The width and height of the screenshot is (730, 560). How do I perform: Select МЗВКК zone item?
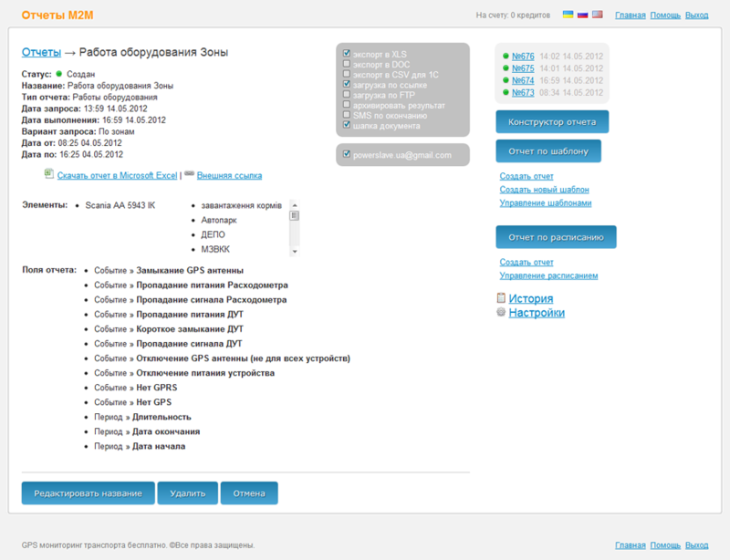click(215, 249)
